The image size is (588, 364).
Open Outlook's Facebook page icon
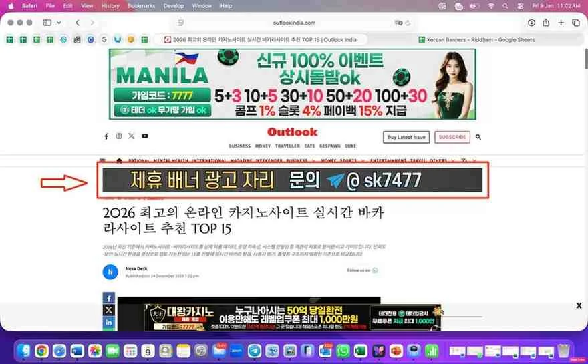[106, 136]
